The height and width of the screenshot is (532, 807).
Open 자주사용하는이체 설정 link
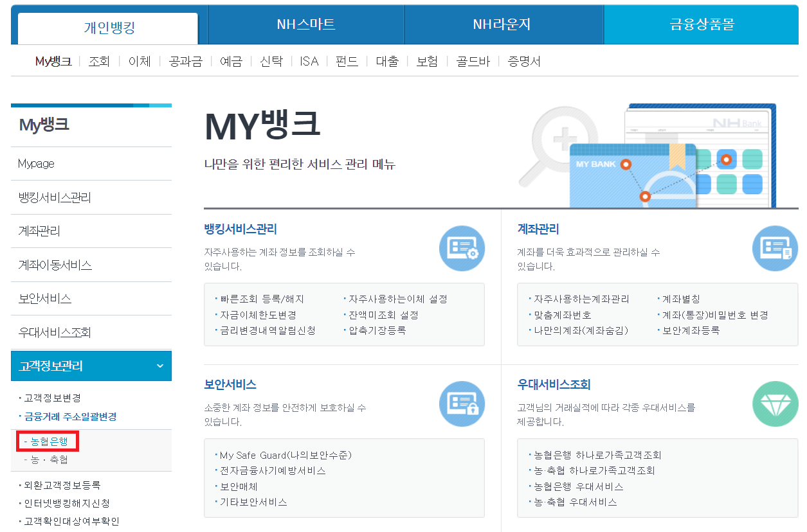[398, 299]
